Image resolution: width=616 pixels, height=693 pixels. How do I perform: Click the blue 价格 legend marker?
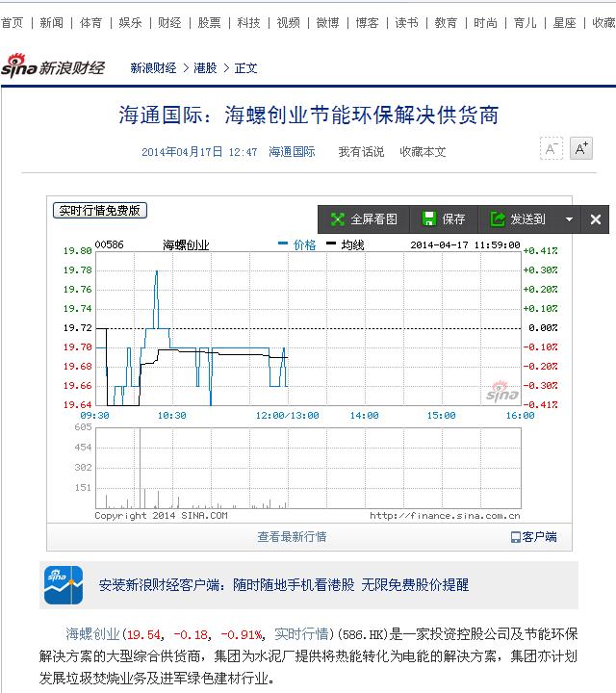283,243
